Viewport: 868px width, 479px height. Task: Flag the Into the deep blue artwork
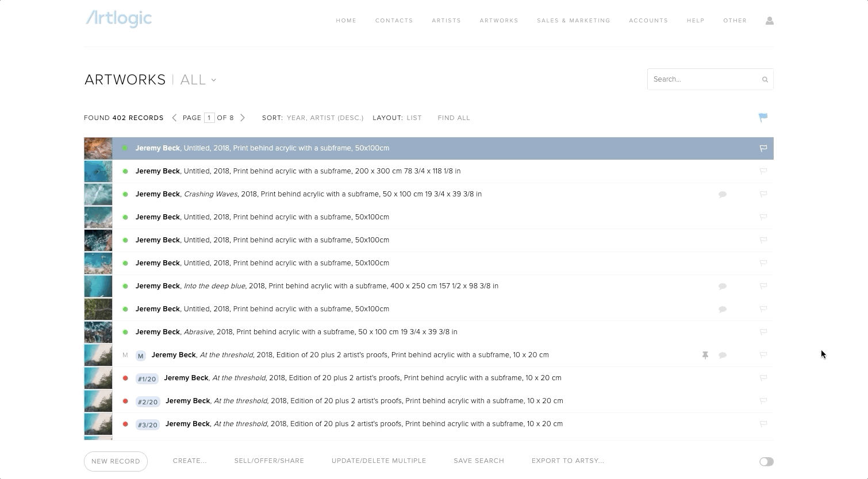(763, 286)
